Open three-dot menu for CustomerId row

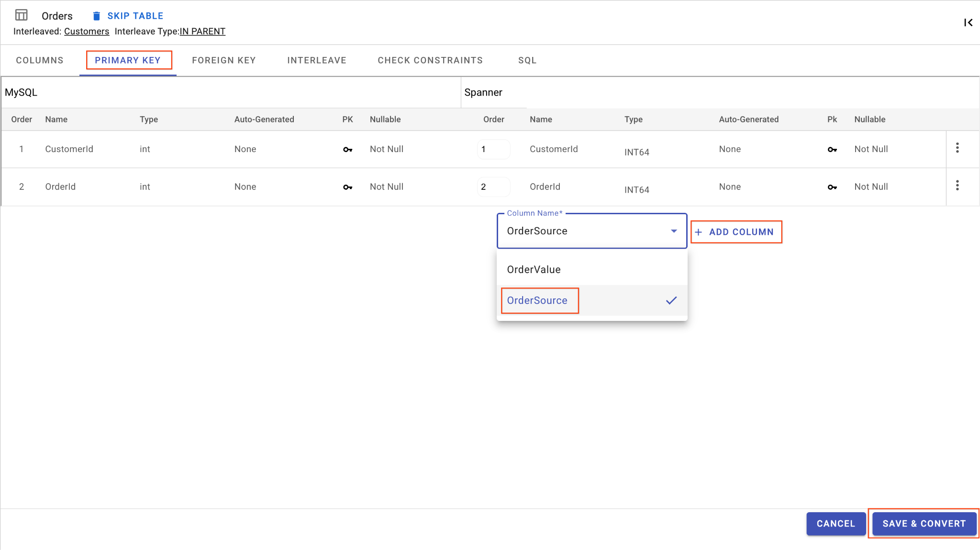click(957, 148)
